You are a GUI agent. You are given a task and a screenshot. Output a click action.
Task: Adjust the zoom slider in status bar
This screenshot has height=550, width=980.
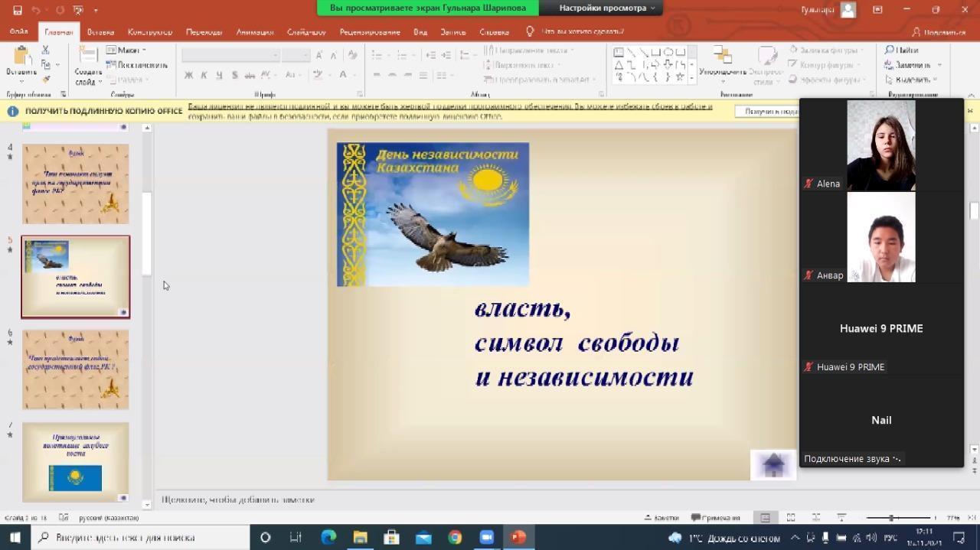pyautogui.click(x=891, y=518)
